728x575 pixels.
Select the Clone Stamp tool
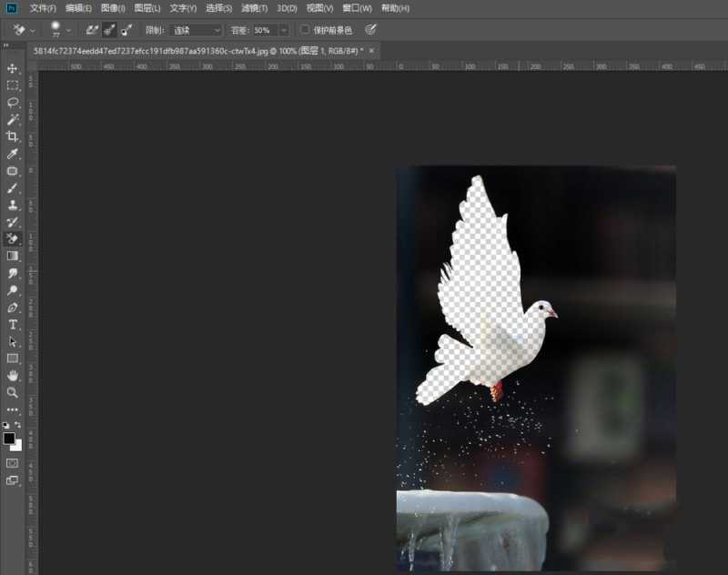click(x=13, y=206)
